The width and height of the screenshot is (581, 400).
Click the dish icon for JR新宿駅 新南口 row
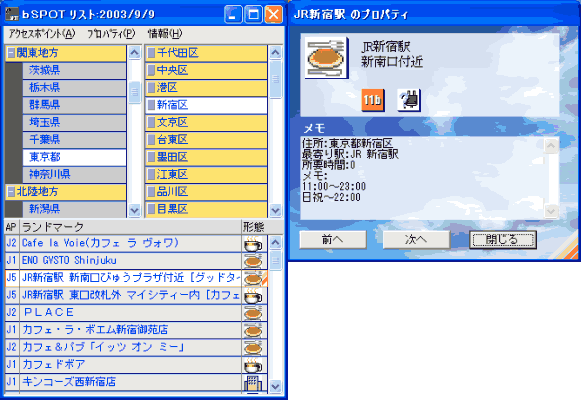253,278
